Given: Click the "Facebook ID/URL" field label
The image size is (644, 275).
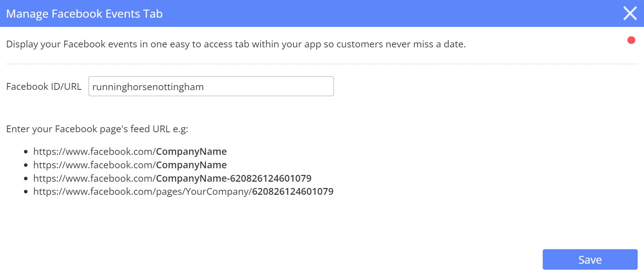Looking at the screenshot, I should pyautogui.click(x=44, y=87).
